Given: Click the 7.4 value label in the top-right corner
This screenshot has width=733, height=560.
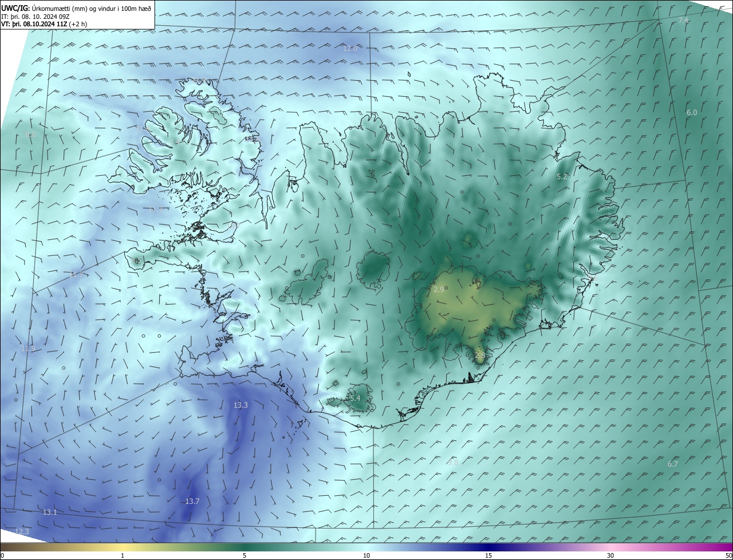Looking at the screenshot, I should pos(683,21).
